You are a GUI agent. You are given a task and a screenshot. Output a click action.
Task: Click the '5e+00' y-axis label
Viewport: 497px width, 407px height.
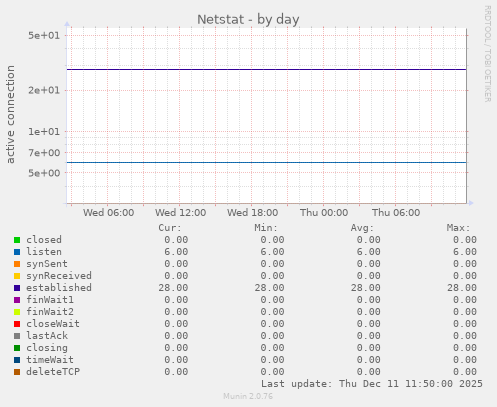pos(44,173)
